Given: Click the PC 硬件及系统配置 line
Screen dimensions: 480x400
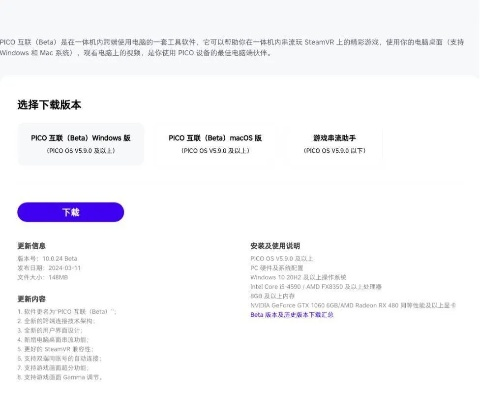Looking at the screenshot, I should 277,268.
